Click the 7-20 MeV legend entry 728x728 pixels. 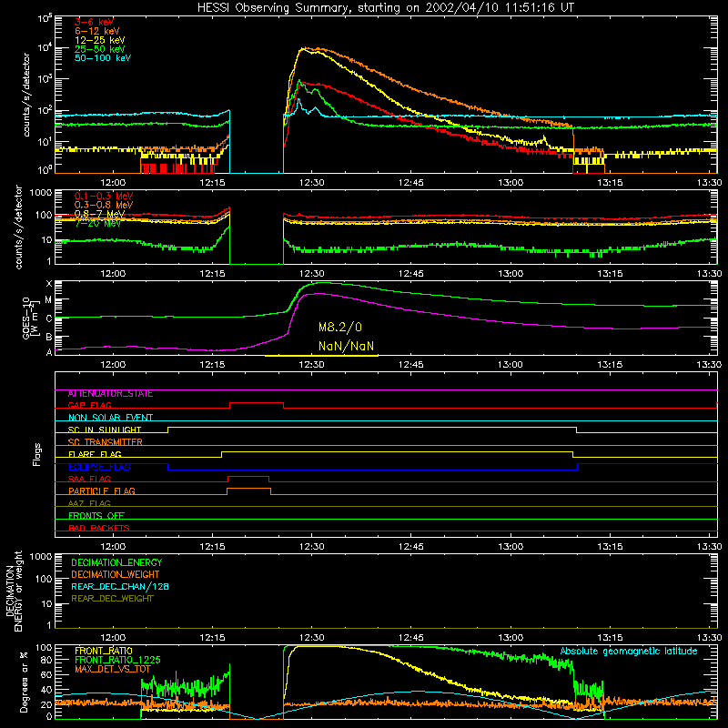[97, 223]
